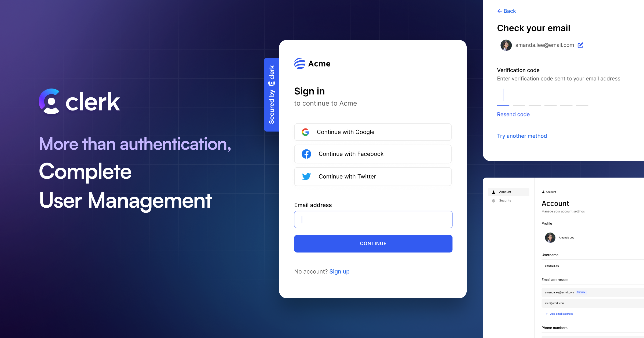Click the Facebook icon button

click(306, 154)
